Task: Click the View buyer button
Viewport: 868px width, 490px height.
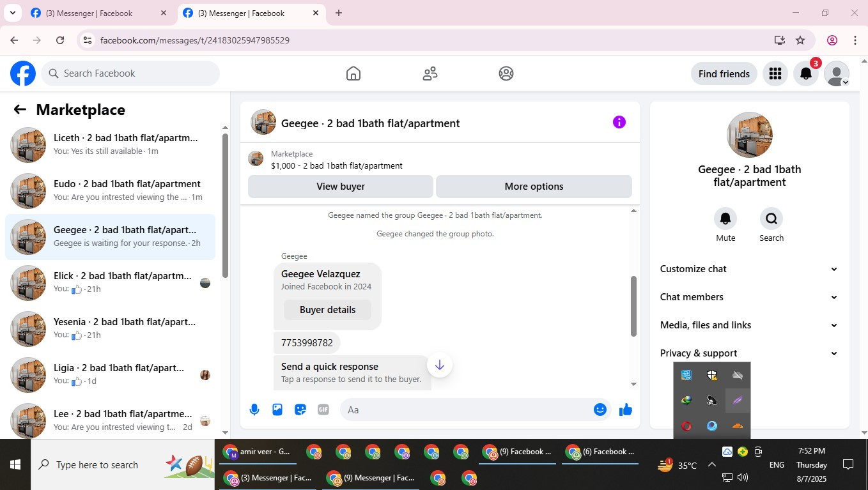Action: pyautogui.click(x=341, y=187)
